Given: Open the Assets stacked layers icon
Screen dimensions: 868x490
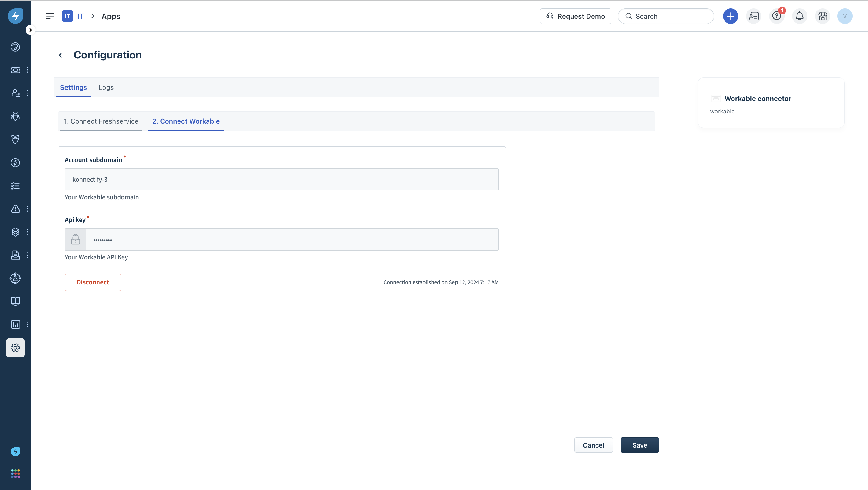Looking at the screenshot, I should (15, 232).
